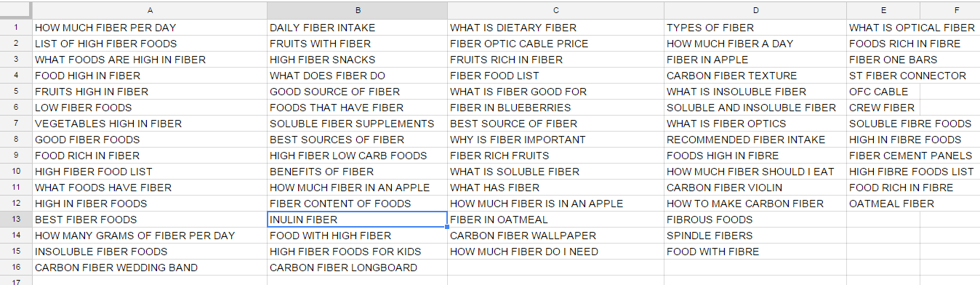980x285 pixels.
Task: Select column B header
Action: [357, 10]
